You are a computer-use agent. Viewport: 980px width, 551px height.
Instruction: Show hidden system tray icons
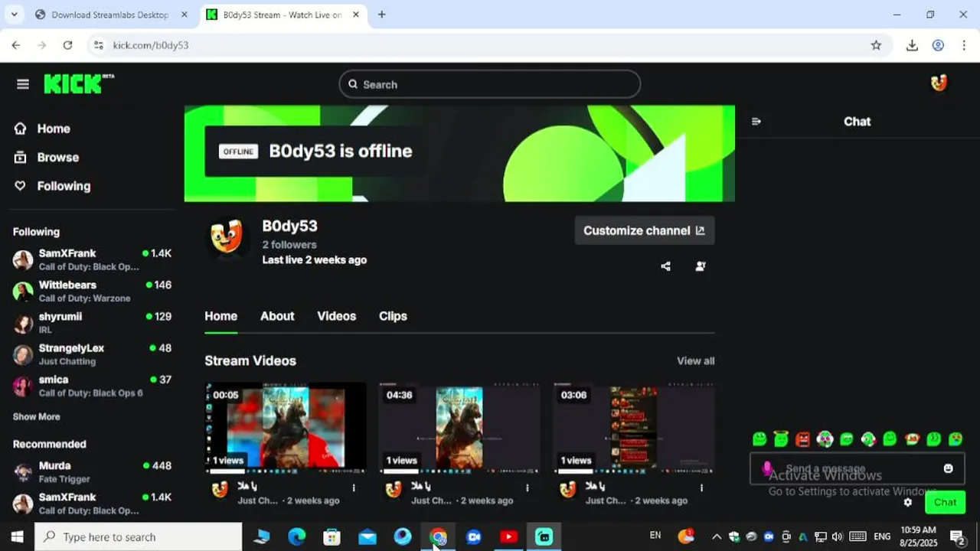coord(717,536)
